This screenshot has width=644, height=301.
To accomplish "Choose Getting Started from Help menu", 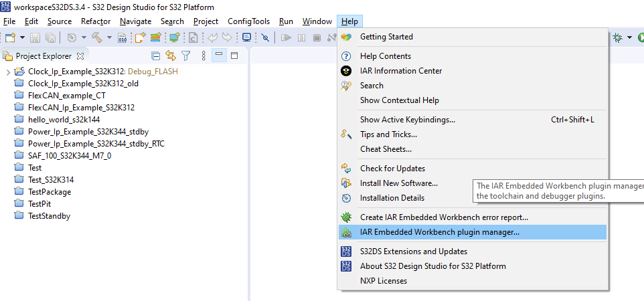I will pos(473,37).
